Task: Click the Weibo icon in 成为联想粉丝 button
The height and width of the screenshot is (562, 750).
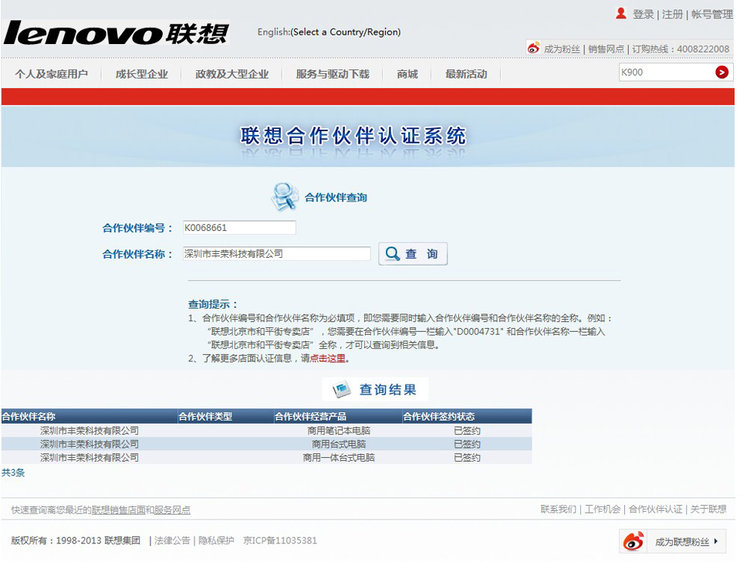Action: point(633,541)
